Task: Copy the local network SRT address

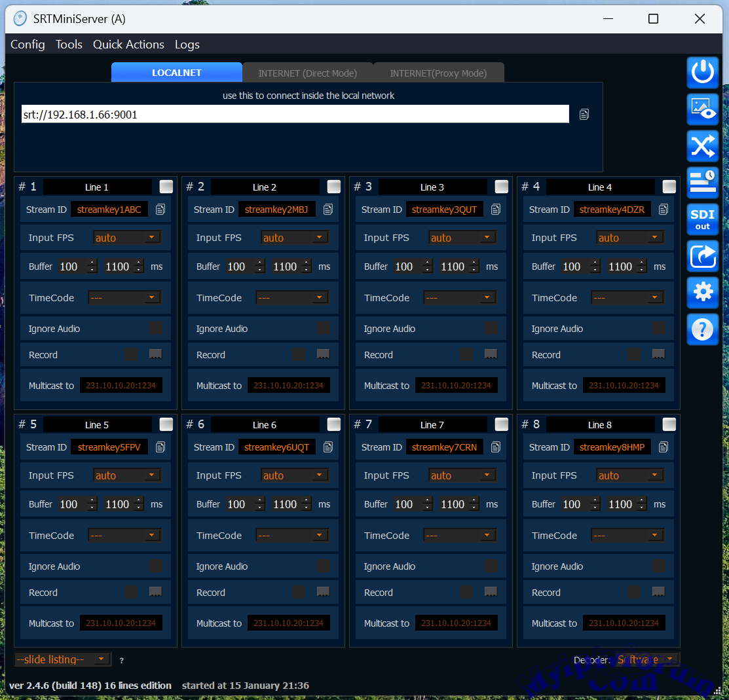Action: click(584, 115)
